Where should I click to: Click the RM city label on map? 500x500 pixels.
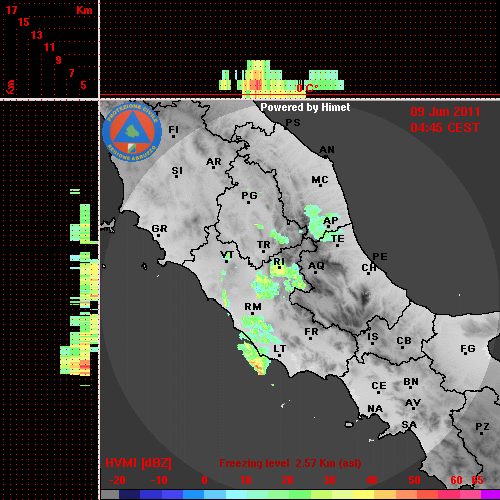[253, 307]
